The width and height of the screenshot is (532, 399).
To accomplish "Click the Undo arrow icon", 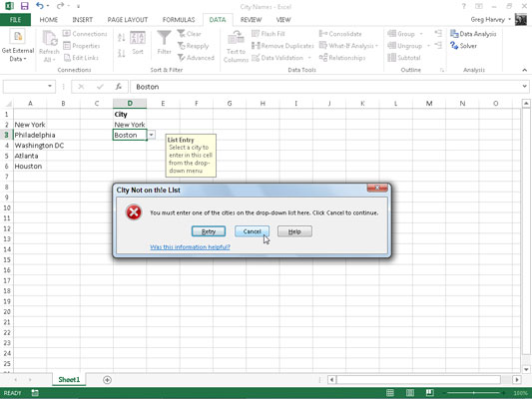I will click(x=40, y=6).
